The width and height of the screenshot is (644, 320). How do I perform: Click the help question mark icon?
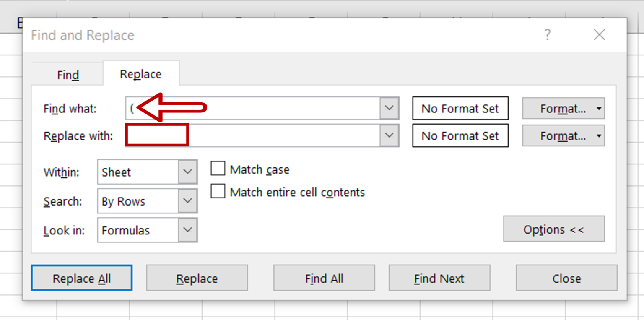click(x=547, y=35)
